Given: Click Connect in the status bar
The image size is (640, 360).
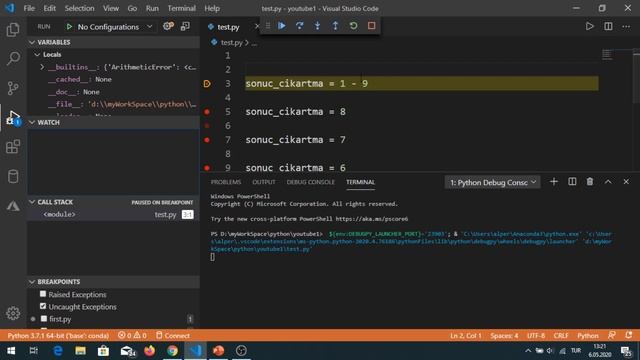Looking at the screenshot, I should point(173,336).
